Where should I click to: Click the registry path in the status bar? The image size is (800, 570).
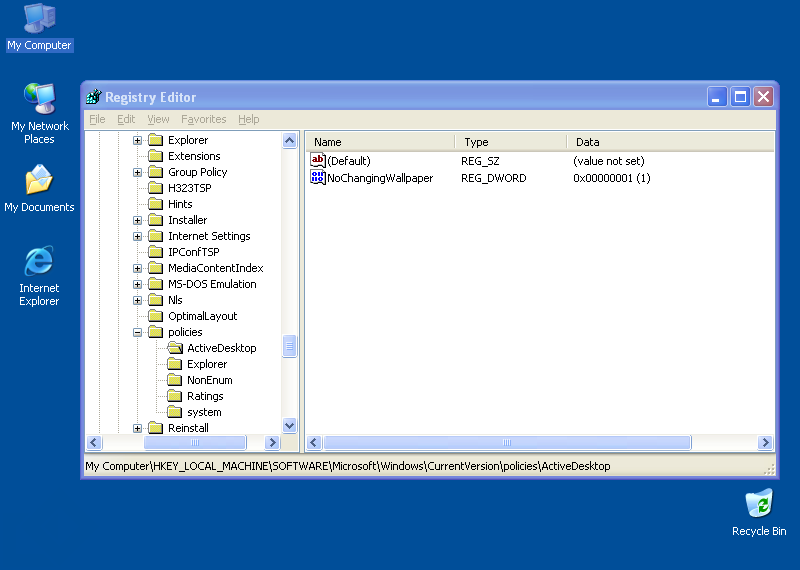[x=347, y=466]
